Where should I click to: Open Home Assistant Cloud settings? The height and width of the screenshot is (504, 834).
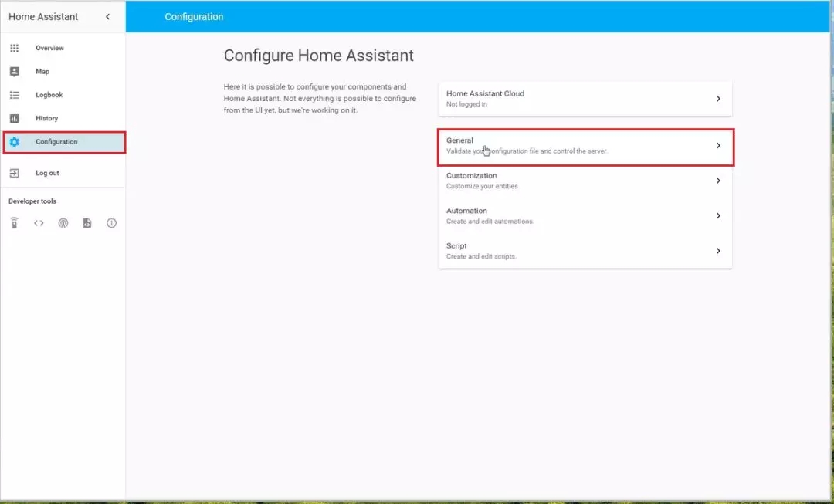(x=585, y=99)
